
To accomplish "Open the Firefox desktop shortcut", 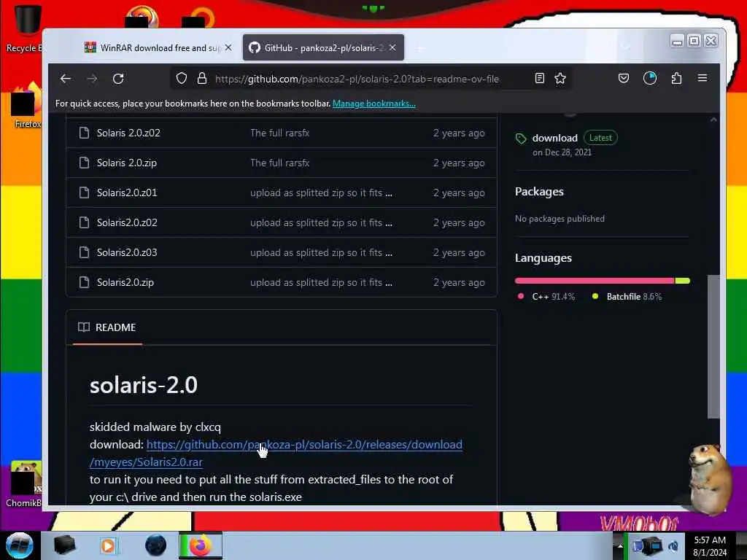I will [x=26, y=106].
